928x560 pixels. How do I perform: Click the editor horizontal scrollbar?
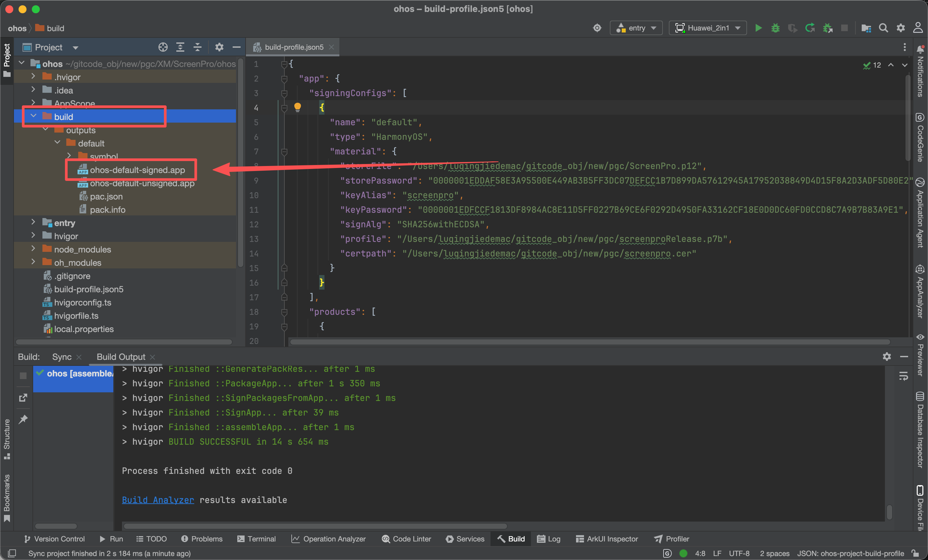(x=590, y=342)
